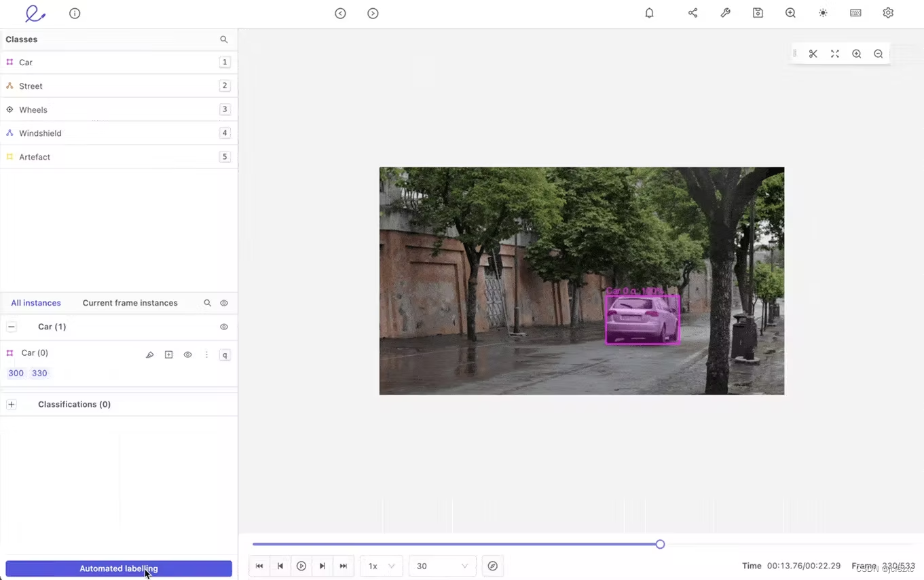
Task: Open keyboard shortcuts icon
Action: [855, 13]
